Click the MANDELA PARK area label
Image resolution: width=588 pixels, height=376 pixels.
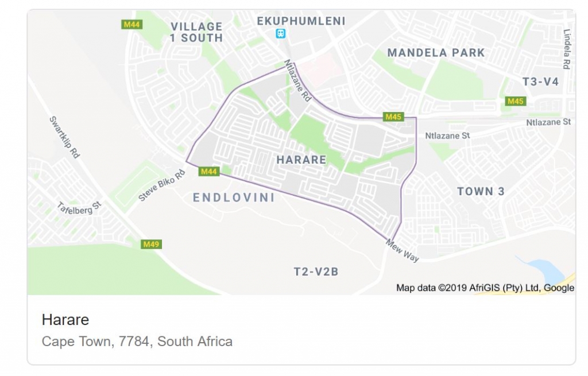click(436, 53)
